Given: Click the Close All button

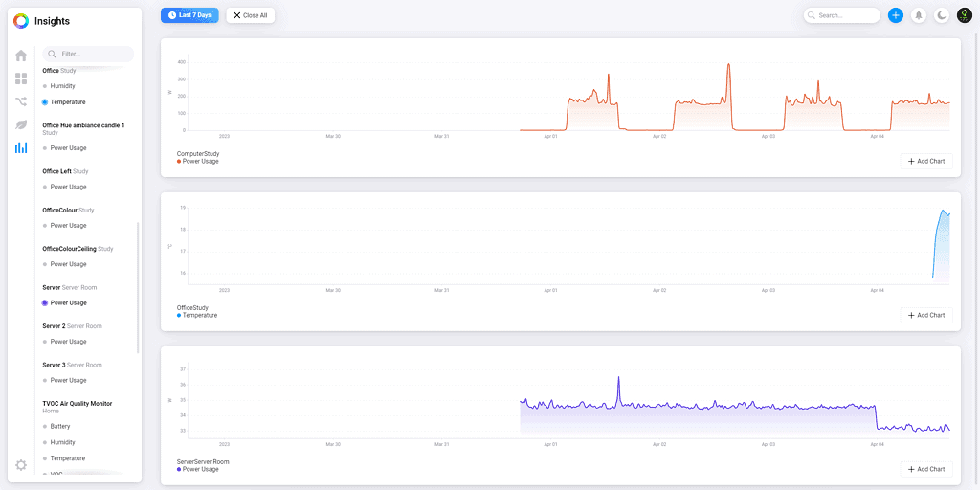Looking at the screenshot, I should (x=251, y=15).
